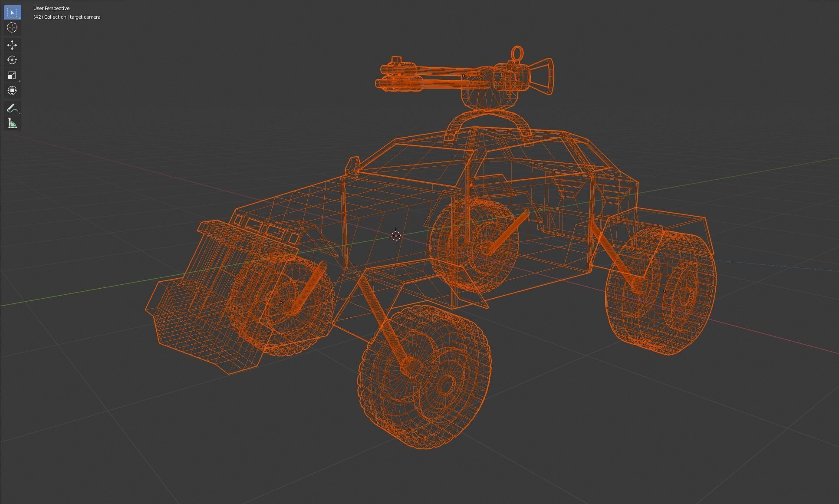
Task: Select the Move tool
Action: click(x=12, y=45)
